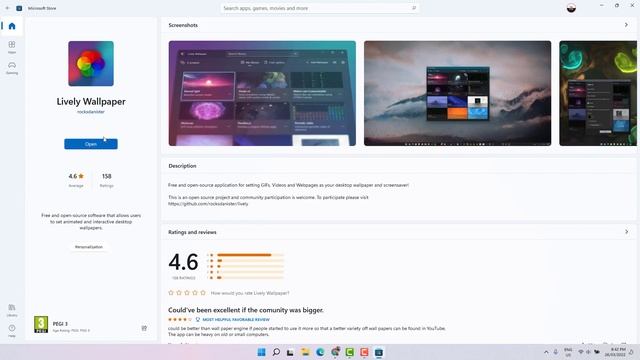Click the one-star rating distribution bar

pyautogui.click(x=250, y=278)
